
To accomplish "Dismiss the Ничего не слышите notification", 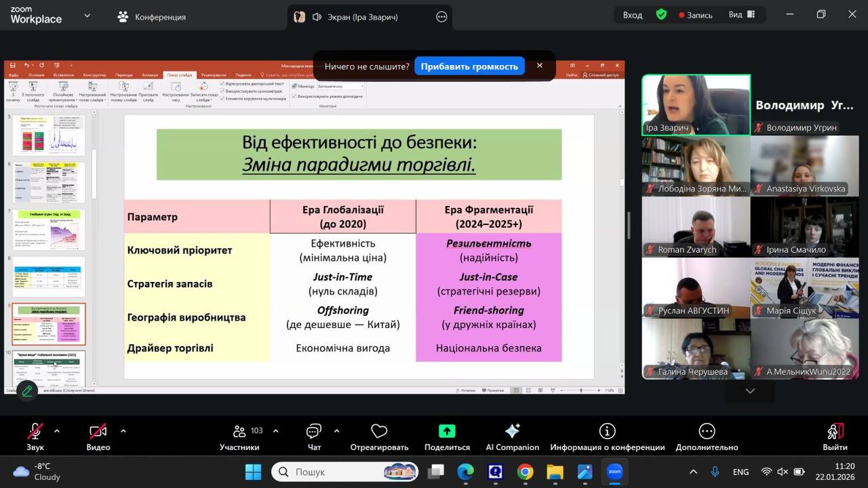I will [x=540, y=66].
